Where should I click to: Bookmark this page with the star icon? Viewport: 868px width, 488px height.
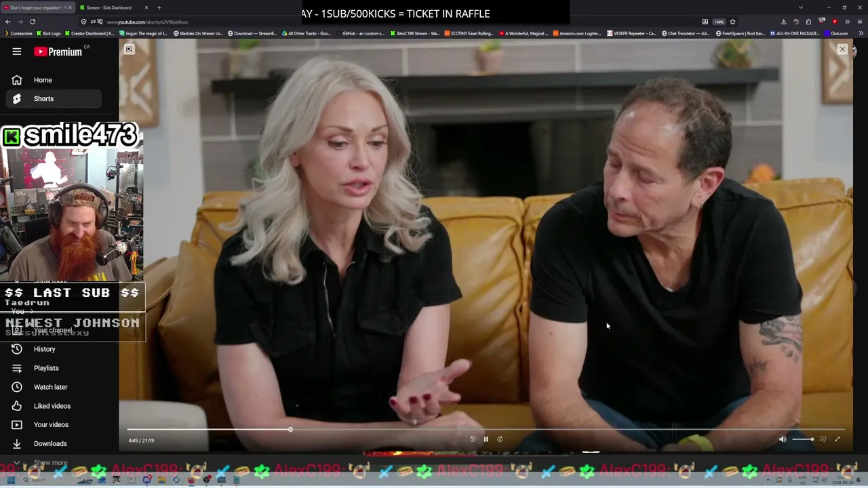pos(732,22)
